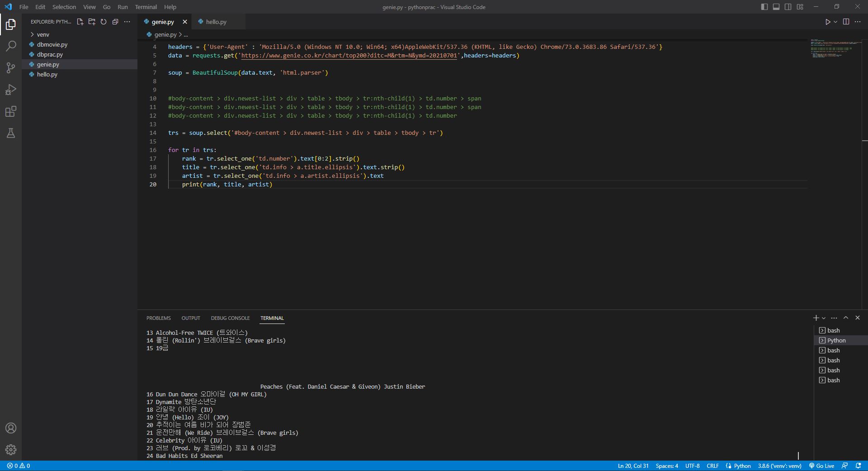Run the Python file
This screenshot has width=868, height=471.
tap(827, 22)
